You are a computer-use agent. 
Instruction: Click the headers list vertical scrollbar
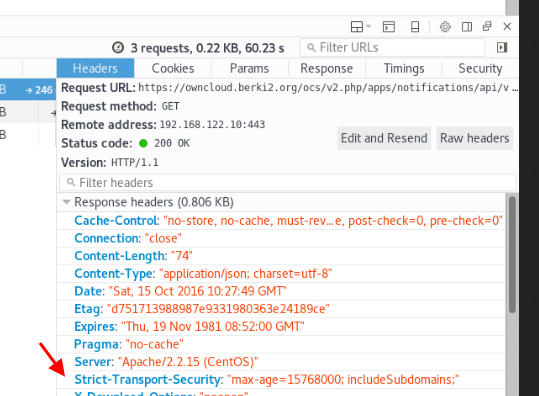point(512,254)
